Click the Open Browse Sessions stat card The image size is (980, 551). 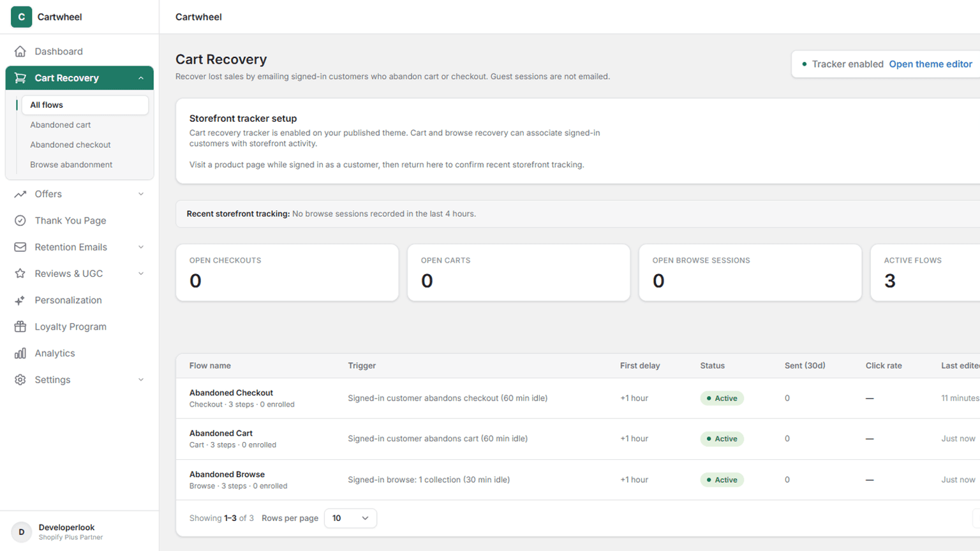tap(750, 272)
